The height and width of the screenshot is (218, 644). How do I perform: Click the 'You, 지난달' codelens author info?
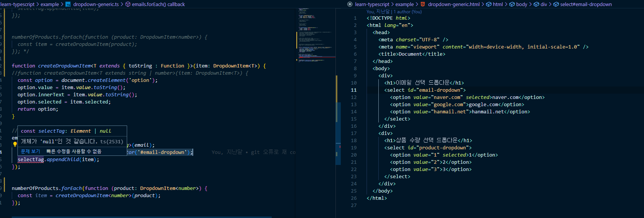378,11
